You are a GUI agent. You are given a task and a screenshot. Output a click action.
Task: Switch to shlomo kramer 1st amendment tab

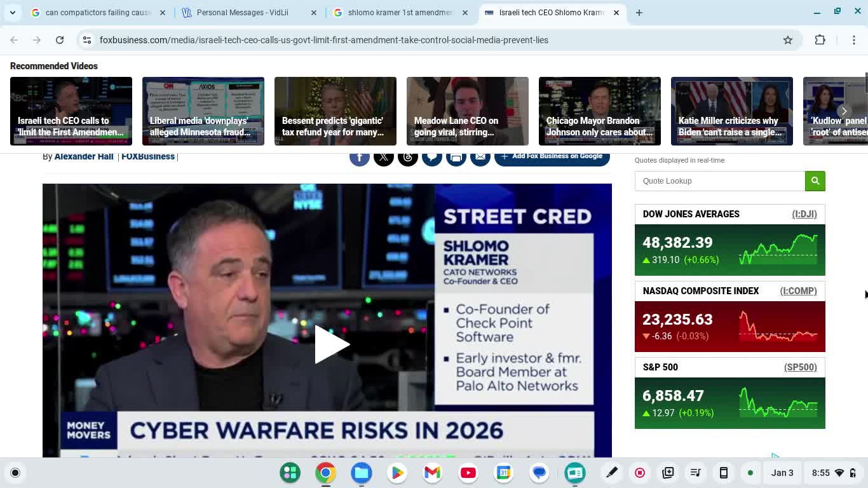400,13
